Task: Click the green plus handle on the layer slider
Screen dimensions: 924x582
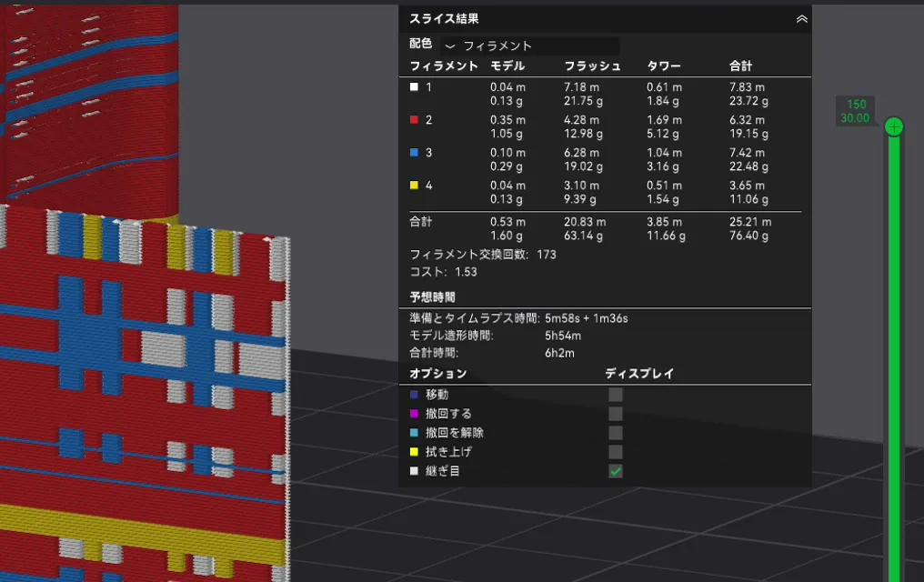Action: [894, 126]
